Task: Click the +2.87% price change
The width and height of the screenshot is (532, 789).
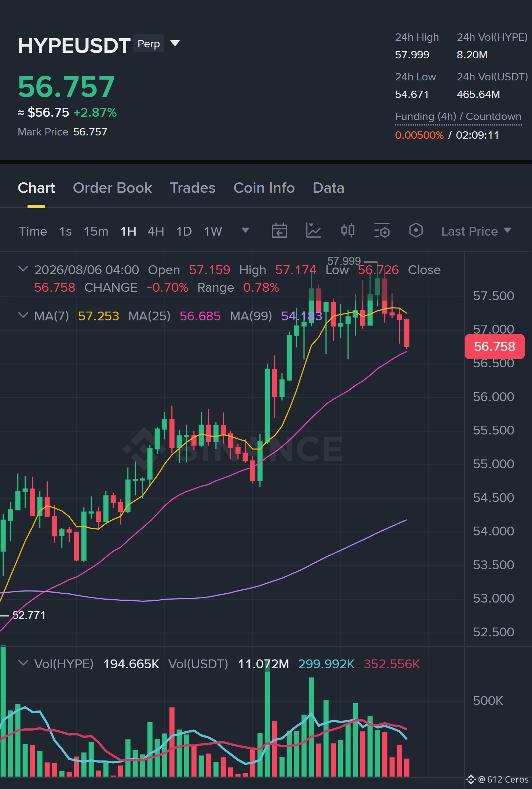Action: point(95,112)
